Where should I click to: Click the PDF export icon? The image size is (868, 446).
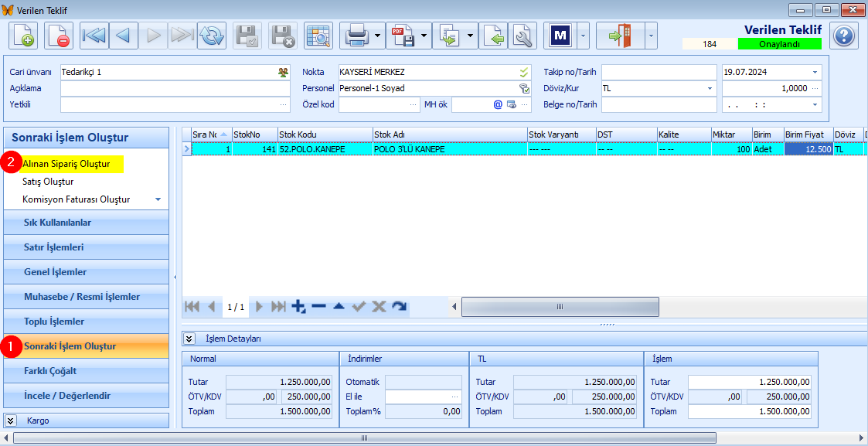coord(403,36)
